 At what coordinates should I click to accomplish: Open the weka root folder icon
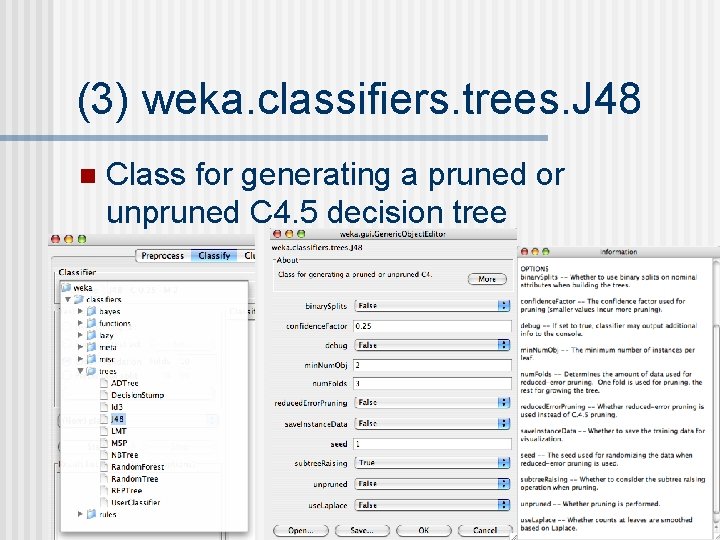(66, 288)
